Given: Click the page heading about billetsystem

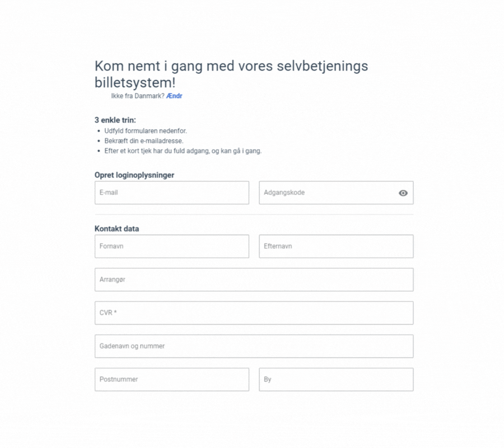Looking at the screenshot, I should 231,74.
